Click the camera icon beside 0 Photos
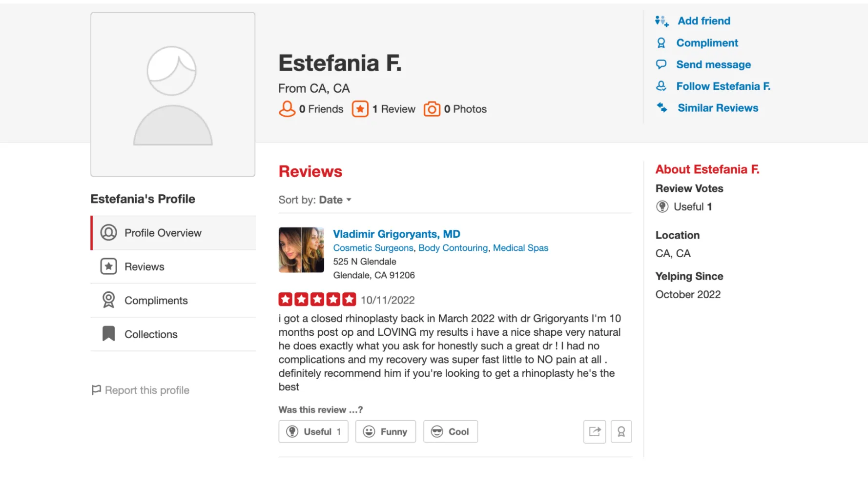Image resolution: width=868 pixels, height=488 pixels. pyautogui.click(x=432, y=109)
